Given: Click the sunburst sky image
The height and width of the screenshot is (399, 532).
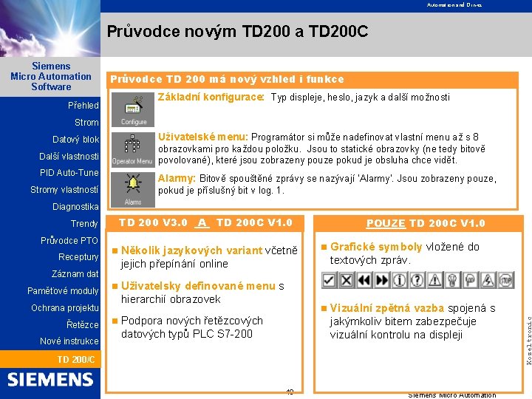Looking at the screenshot, I should [x=50, y=28].
